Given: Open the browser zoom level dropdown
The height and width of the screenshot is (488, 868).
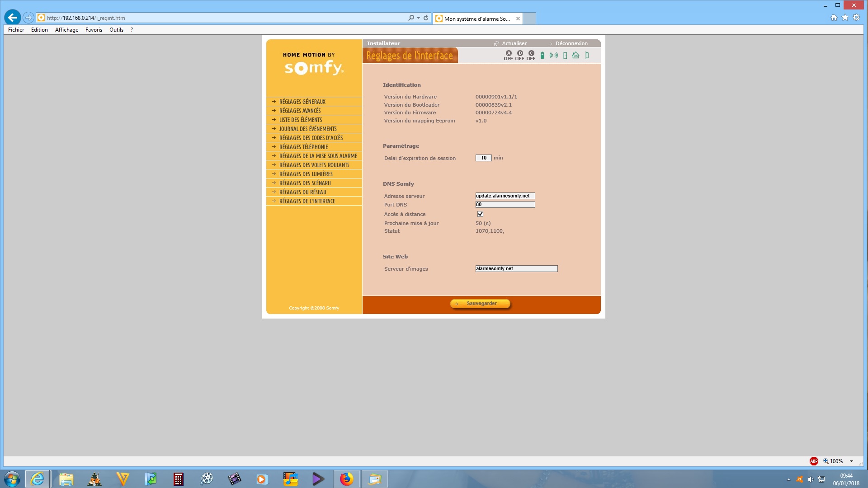Looking at the screenshot, I should [x=851, y=461].
